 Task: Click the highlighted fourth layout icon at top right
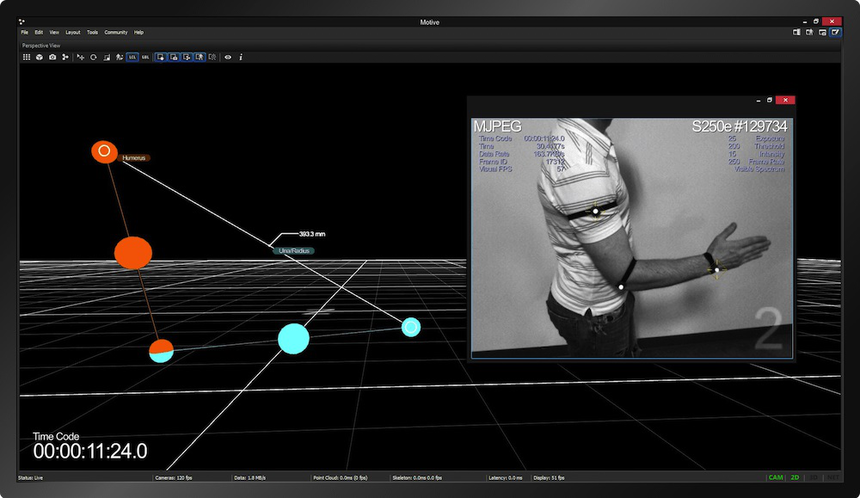[x=835, y=32]
